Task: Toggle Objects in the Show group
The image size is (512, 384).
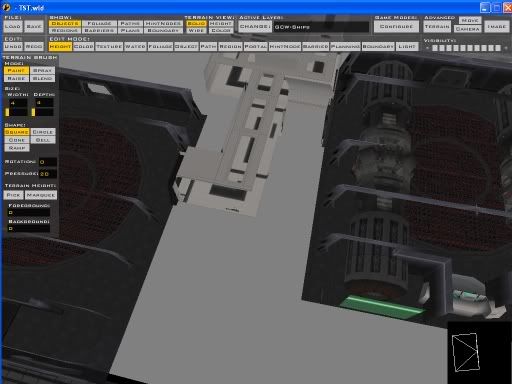Action: 65,24
